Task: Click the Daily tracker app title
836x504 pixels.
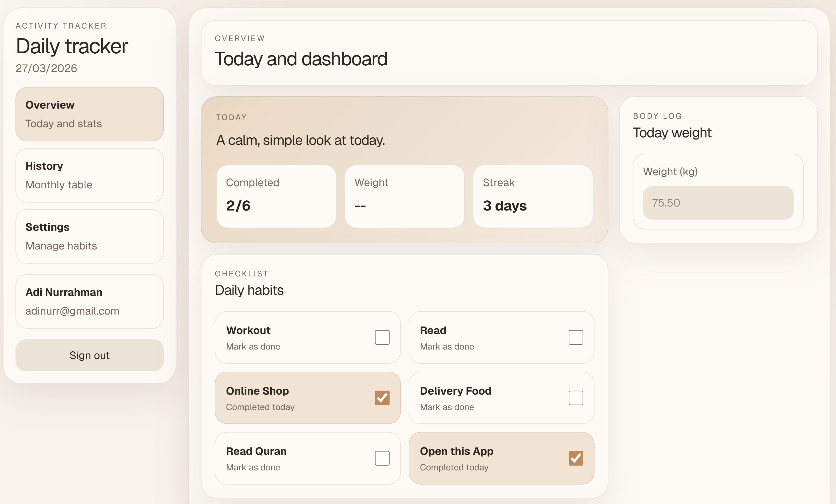Action: [72, 46]
